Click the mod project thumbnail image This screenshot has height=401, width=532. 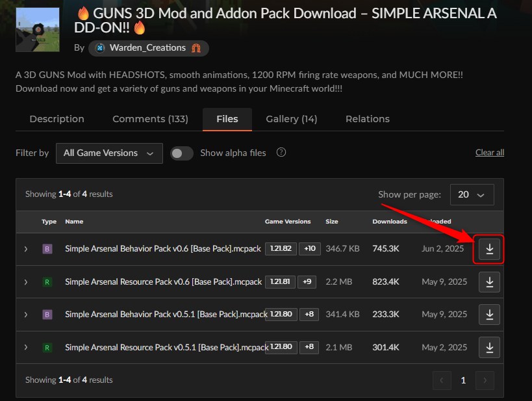[x=38, y=30]
